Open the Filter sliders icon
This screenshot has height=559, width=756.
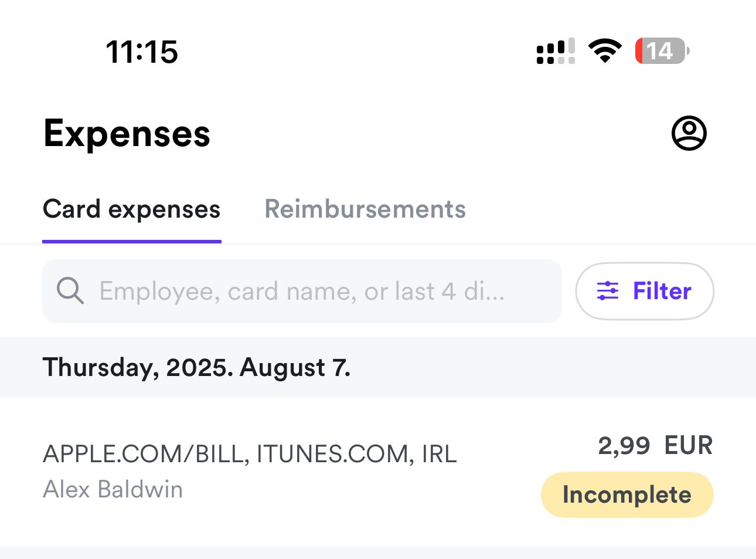pos(608,291)
